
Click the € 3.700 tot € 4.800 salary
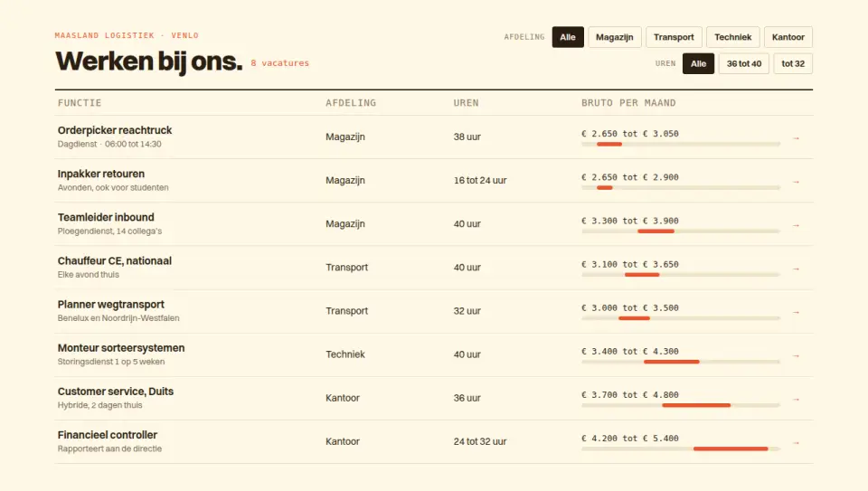(630, 394)
